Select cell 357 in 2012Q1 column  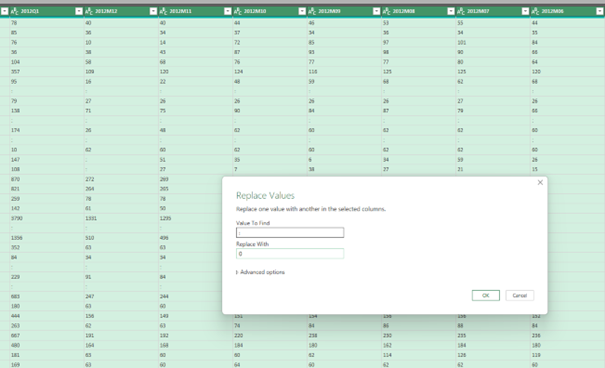pyautogui.click(x=47, y=72)
